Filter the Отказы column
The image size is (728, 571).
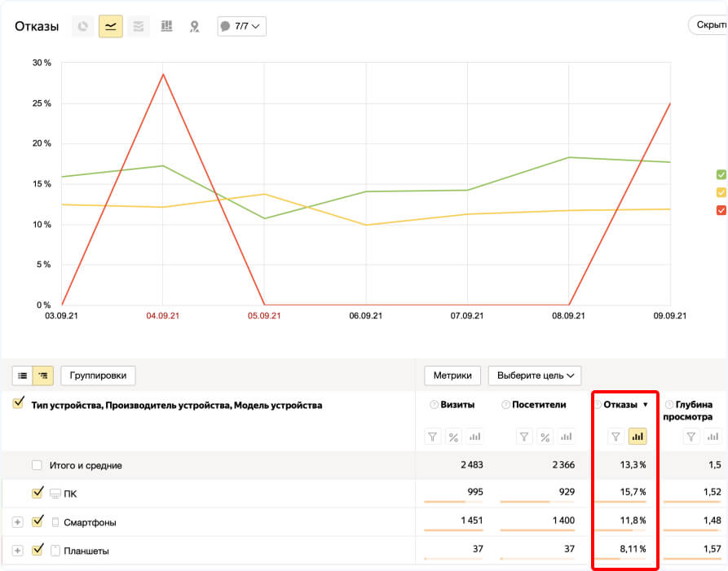pos(615,437)
